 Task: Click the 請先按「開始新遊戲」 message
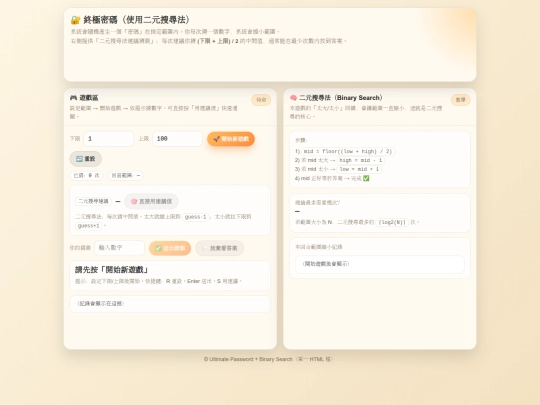pos(112,270)
